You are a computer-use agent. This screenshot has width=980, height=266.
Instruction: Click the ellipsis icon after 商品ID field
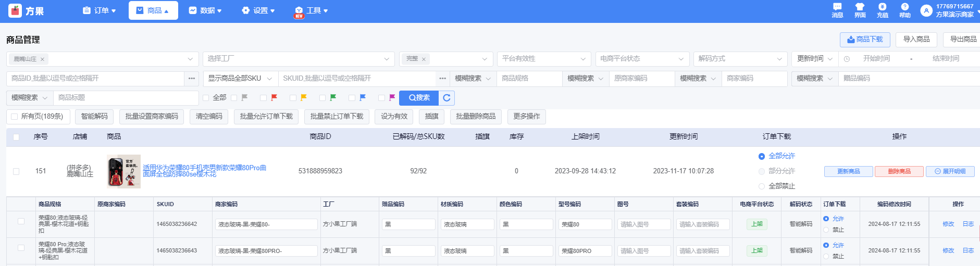(x=192, y=79)
